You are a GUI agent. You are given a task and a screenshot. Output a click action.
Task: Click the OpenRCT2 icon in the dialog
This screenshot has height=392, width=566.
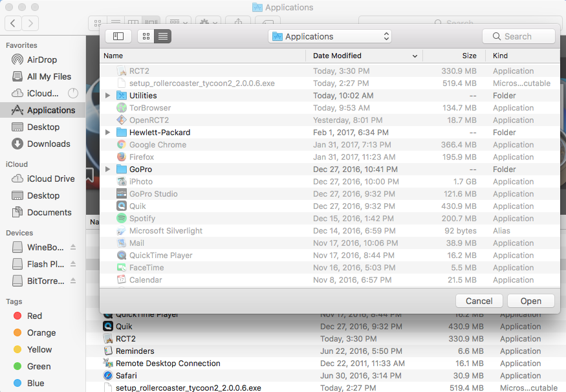pos(122,120)
